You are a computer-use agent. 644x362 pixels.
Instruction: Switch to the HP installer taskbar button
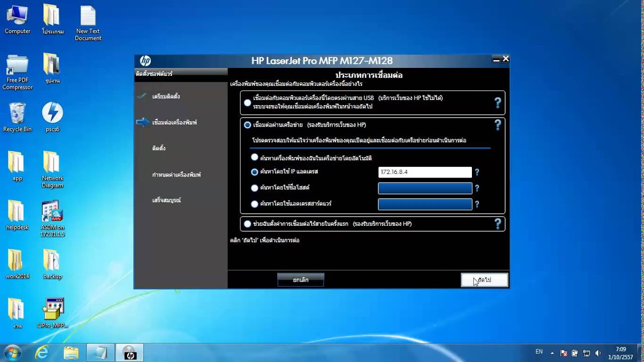pos(130,353)
